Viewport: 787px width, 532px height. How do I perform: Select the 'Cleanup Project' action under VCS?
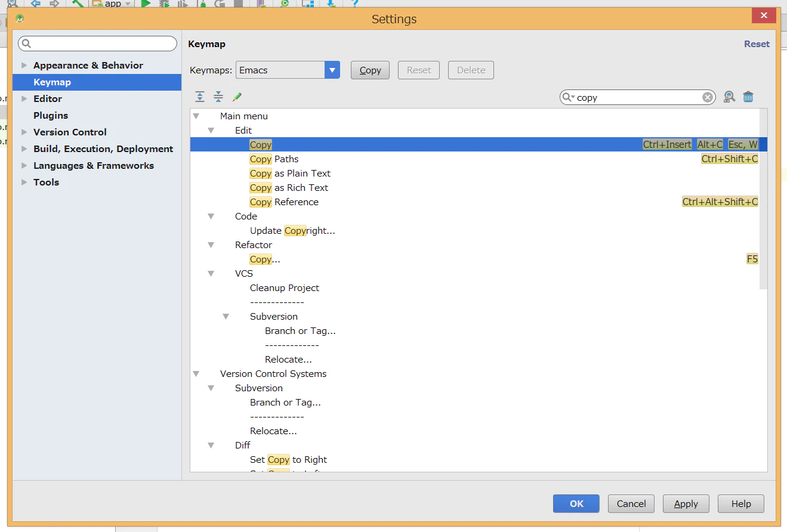coord(285,287)
